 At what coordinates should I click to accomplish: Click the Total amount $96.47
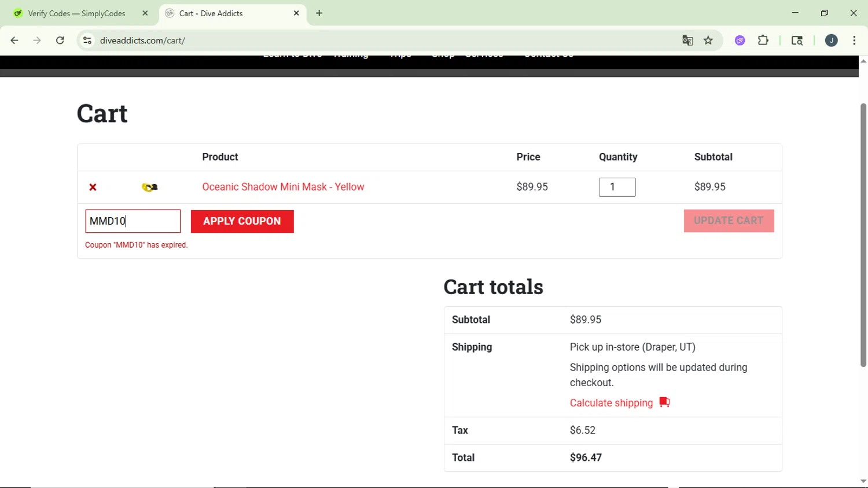click(x=586, y=458)
